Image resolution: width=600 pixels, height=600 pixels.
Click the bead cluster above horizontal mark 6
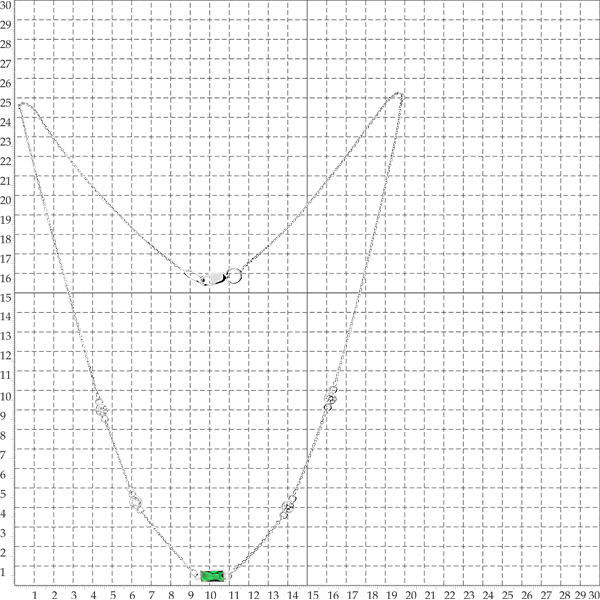point(136,502)
